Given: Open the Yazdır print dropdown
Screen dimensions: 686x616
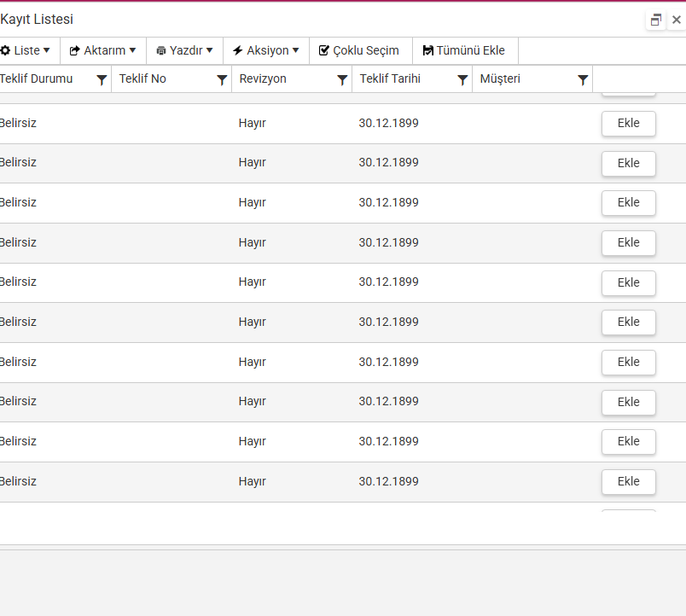Looking at the screenshot, I should point(184,50).
